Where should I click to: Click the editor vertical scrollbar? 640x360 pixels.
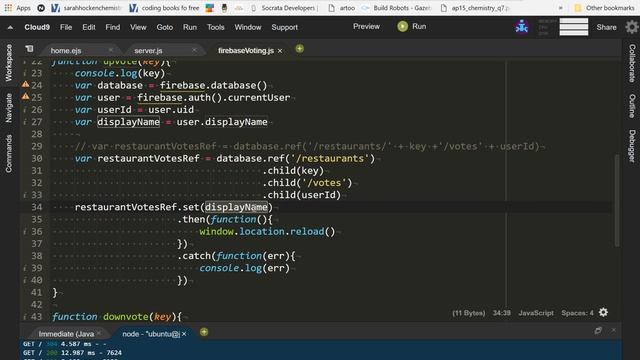(617, 201)
